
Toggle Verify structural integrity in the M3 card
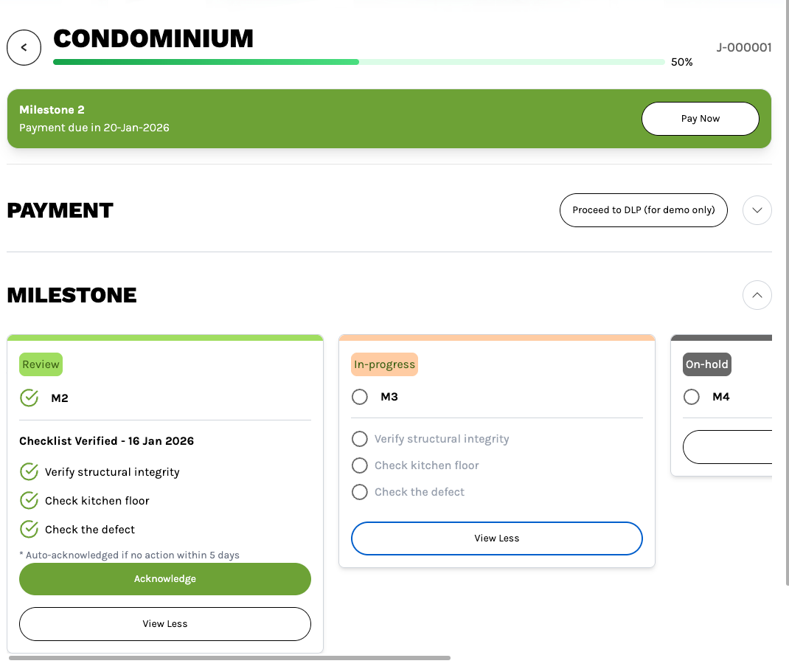click(x=360, y=440)
